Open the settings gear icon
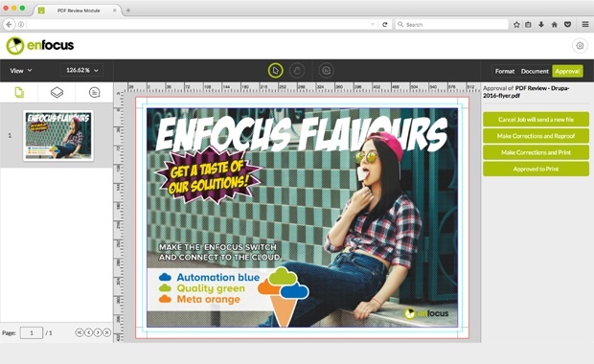This screenshot has width=594, height=364. click(x=580, y=46)
